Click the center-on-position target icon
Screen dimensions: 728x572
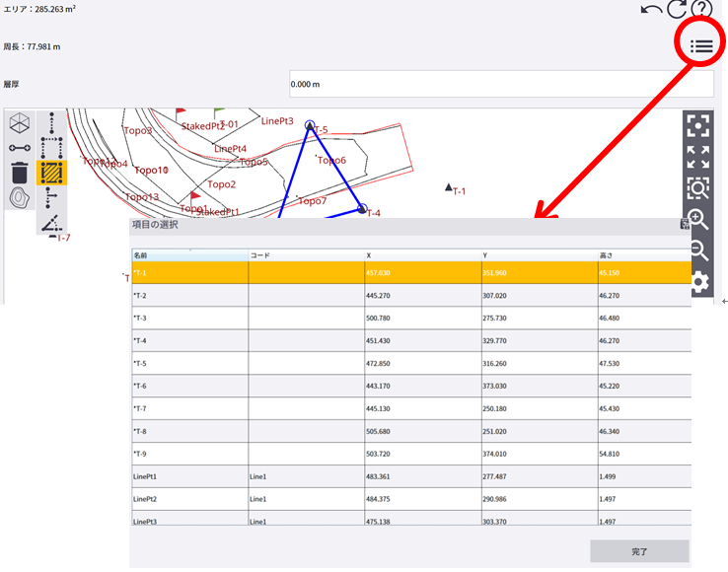click(x=698, y=125)
